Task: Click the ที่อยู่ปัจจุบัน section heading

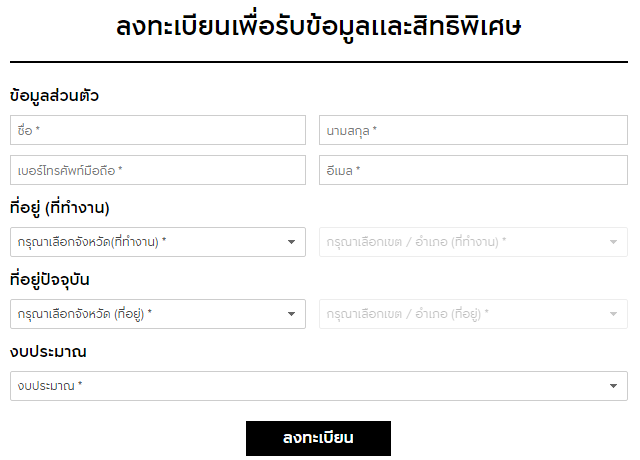Action: pos(56,280)
